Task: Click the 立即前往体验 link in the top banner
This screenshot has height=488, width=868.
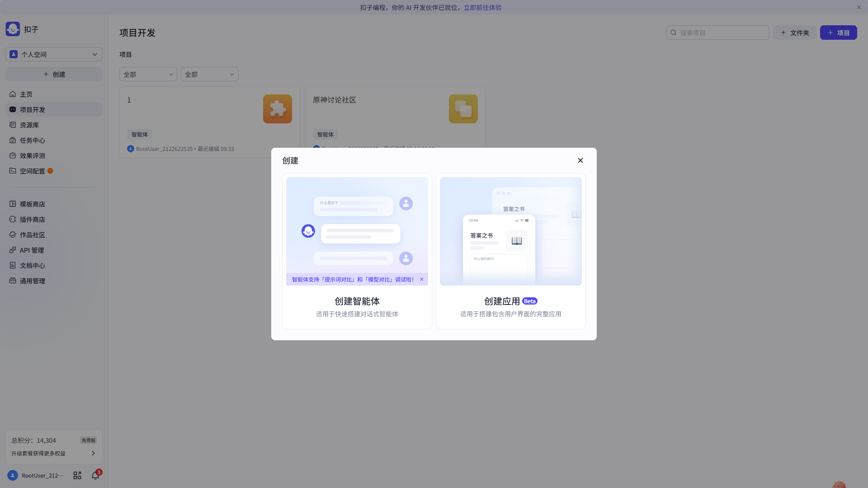Action: (x=483, y=7)
